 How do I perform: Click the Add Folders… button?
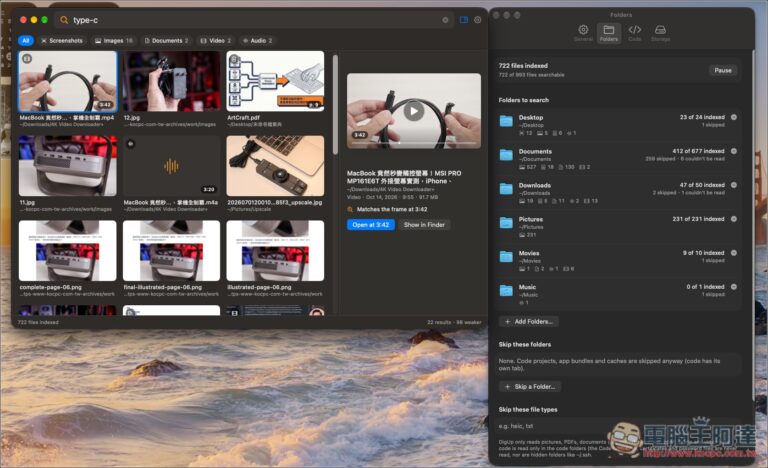(528, 321)
